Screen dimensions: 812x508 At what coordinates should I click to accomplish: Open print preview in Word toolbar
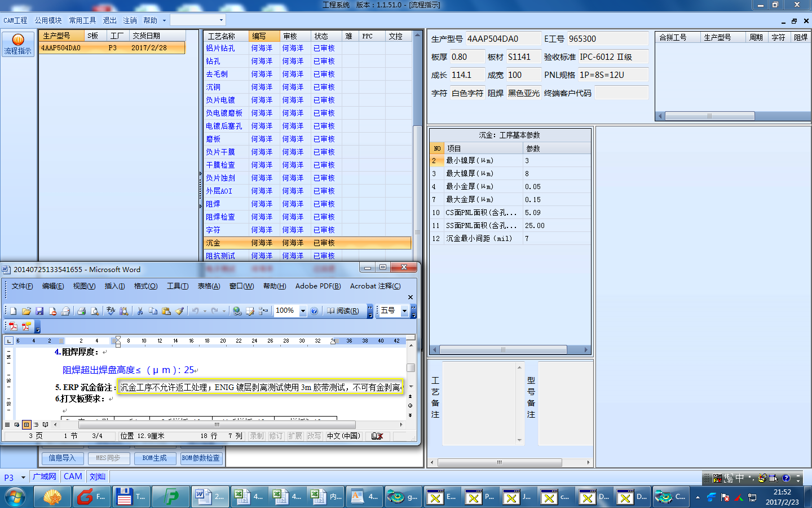(x=95, y=311)
